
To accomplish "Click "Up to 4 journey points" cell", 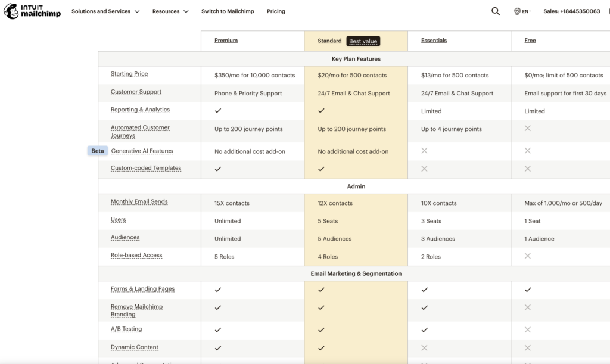I will [452, 129].
